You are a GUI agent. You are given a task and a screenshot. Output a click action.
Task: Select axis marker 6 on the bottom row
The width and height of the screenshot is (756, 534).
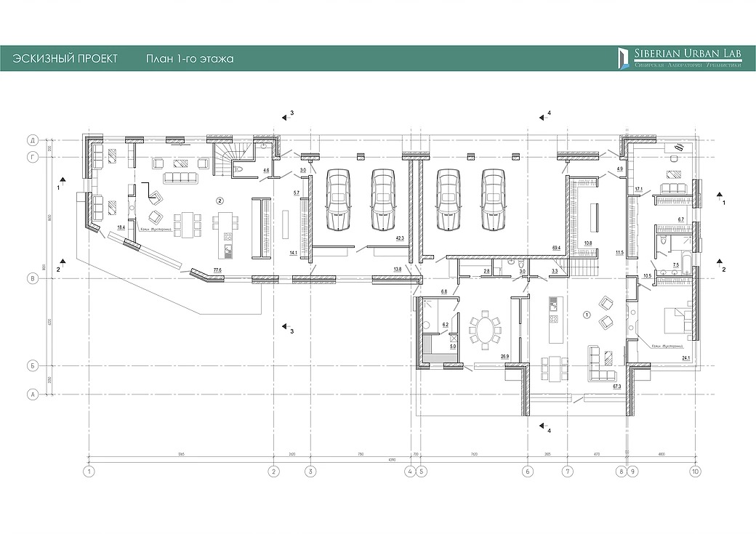click(528, 472)
